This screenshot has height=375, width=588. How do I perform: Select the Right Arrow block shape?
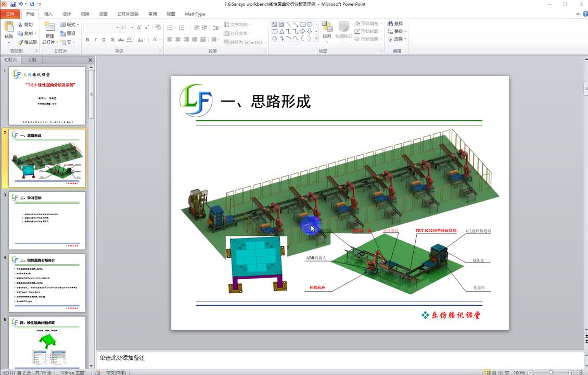[x=303, y=31]
